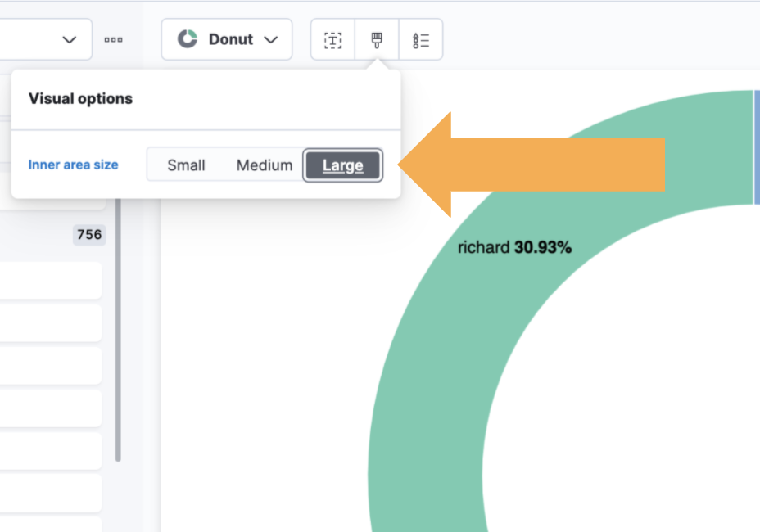The height and width of the screenshot is (532, 760).
Task: Select Small inner area size
Action: coord(186,165)
